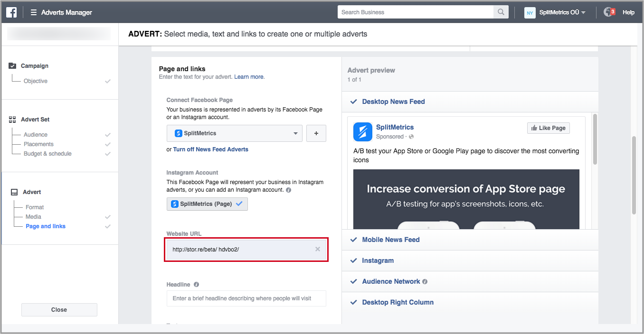The height and width of the screenshot is (334, 644).
Task: Click the '1 of 1' preview counter
Action: click(x=354, y=80)
